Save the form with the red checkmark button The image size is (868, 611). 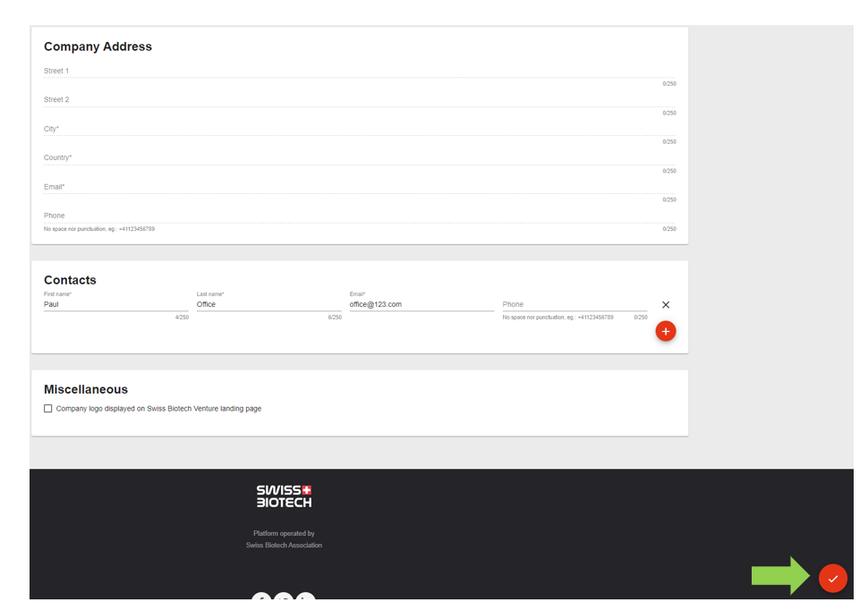click(x=832, y=579)
